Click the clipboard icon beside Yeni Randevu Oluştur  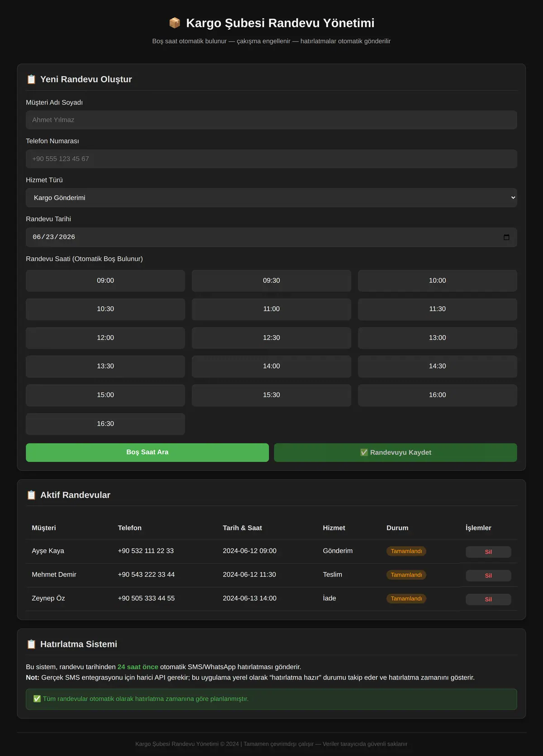point(31,80)
